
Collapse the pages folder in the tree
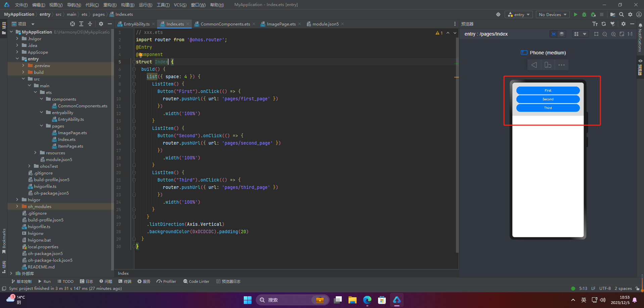(x=42, y=126)
